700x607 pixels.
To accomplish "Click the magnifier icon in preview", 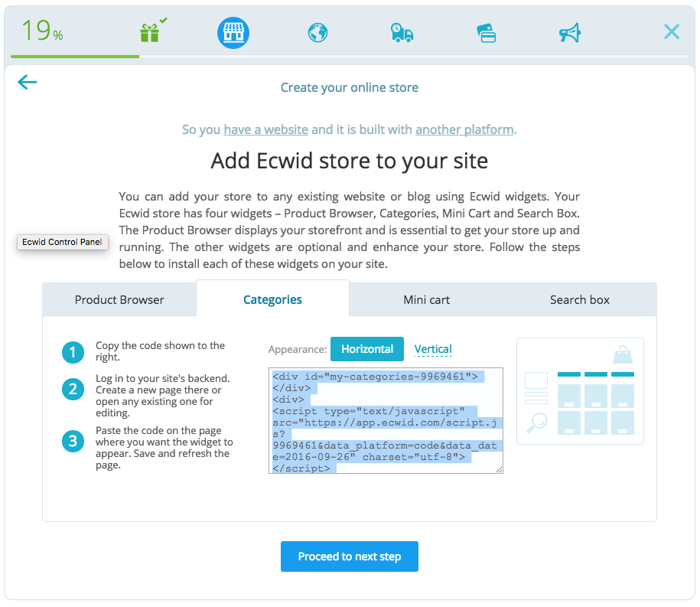I will [x=537, y=423].
